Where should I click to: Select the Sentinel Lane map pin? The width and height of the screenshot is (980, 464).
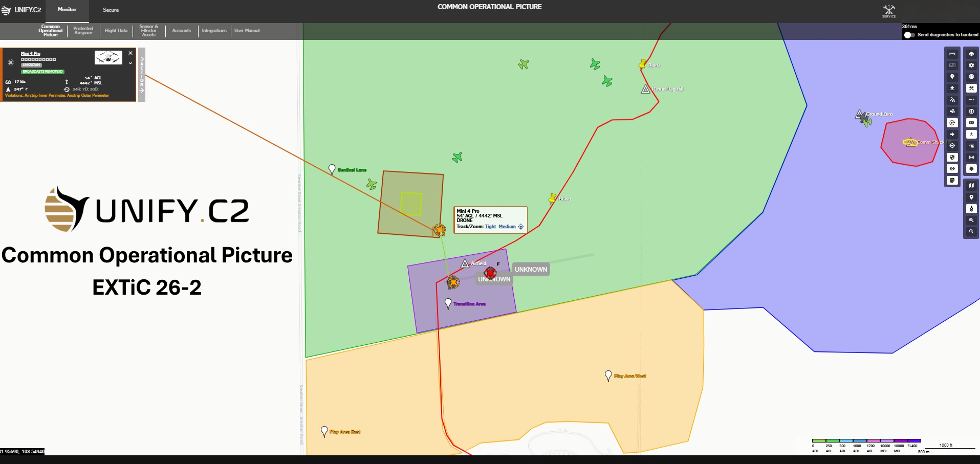[332, 169]
